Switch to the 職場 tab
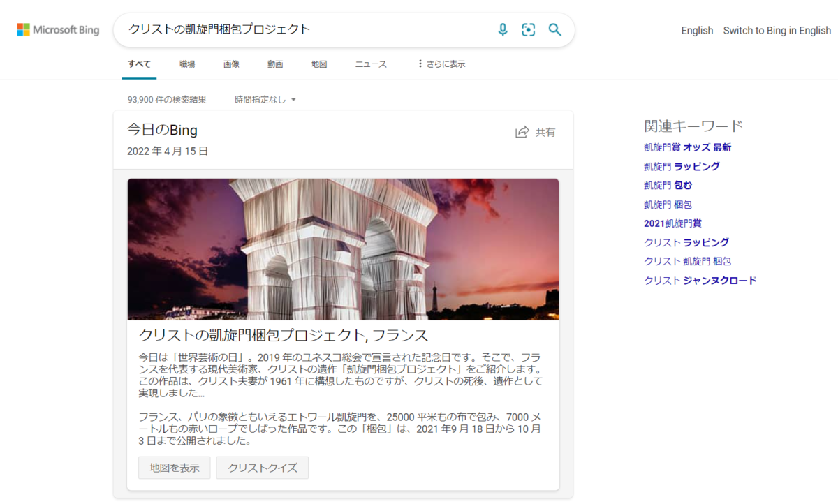Viewport: 838px width, 504px height. (x=187, y=64)
